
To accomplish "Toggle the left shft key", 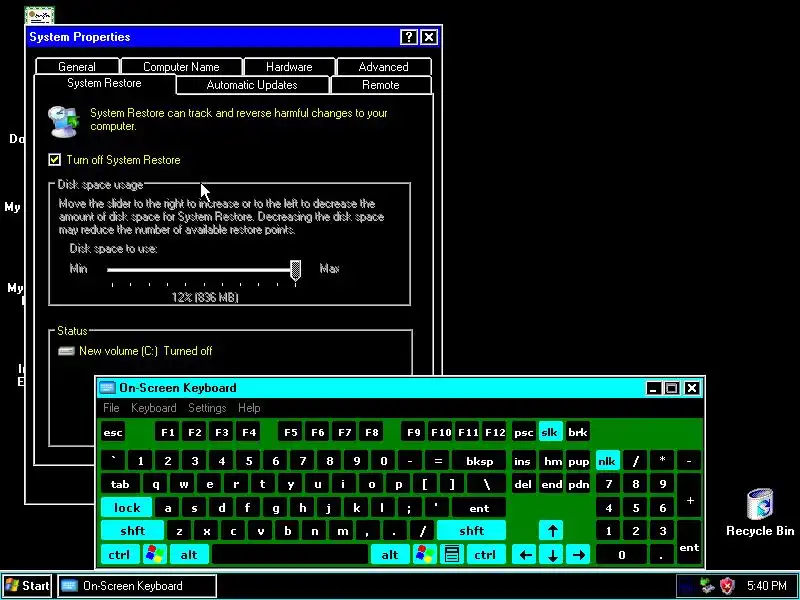I will 133,531.
